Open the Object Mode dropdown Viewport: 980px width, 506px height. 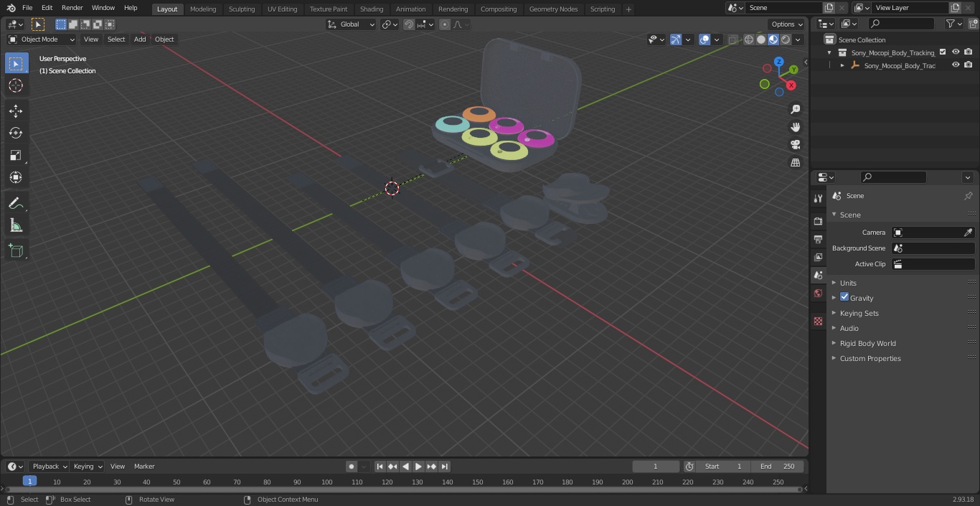[42, 39]
